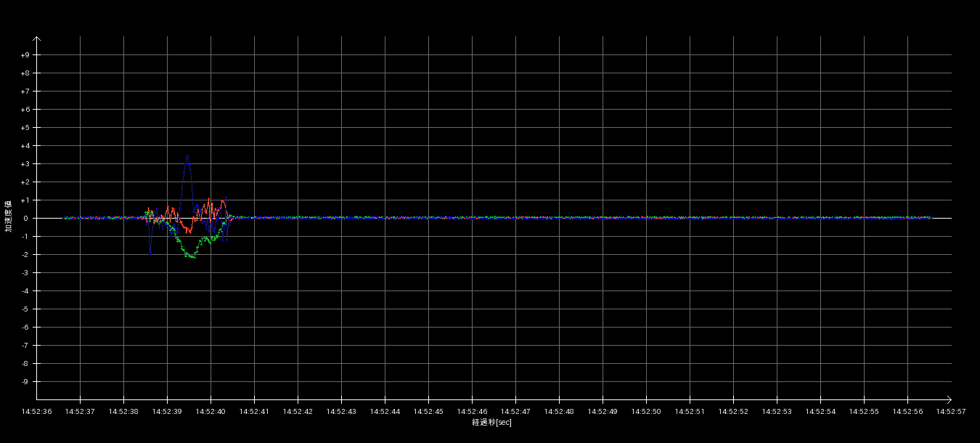Click the Y-axis upward arrowhead
This screenshot has height=443, width=980.
click(37, 39)
